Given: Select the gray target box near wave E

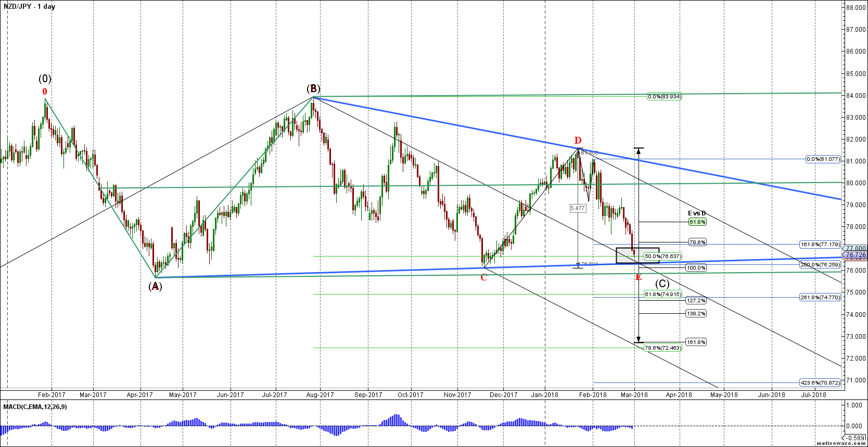Looking at the screenshot, I should tap(637, 255).
